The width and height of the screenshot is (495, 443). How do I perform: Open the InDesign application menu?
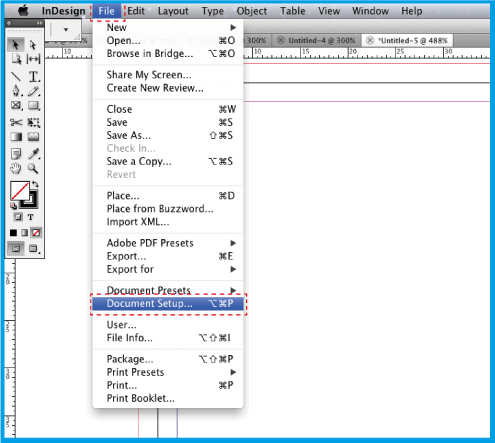[x=64, y=11]
